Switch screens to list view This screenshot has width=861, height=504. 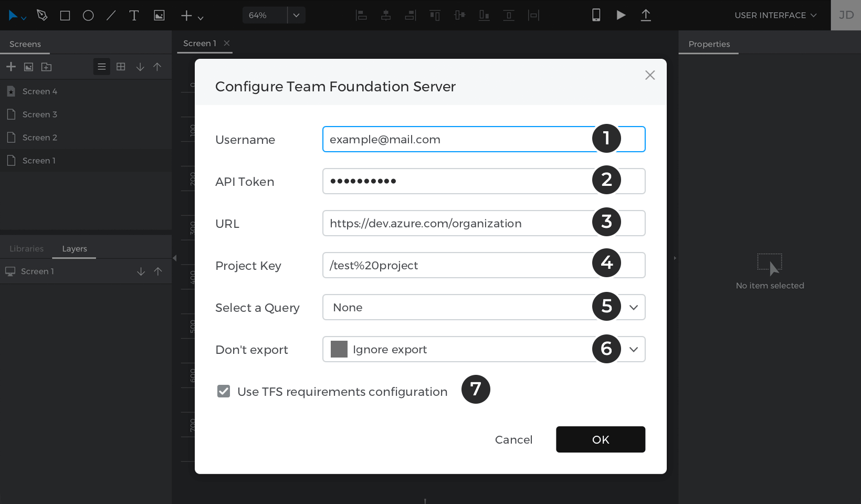pyautogui.click(x=102, y=67)
